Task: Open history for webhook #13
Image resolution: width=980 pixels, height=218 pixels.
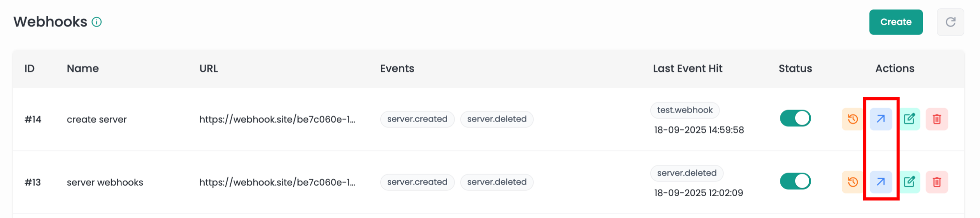Action: [x=853, y=182]
